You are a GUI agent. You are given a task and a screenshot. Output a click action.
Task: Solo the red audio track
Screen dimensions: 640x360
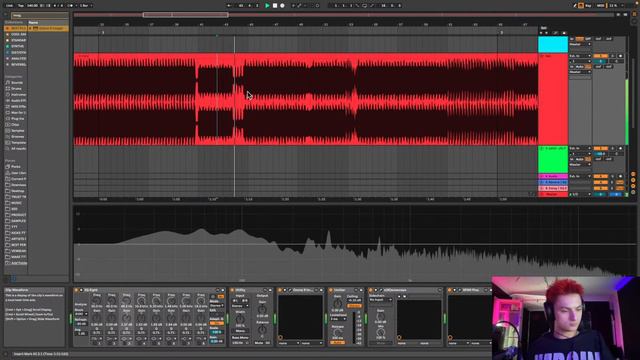click(x=612, y=56)
